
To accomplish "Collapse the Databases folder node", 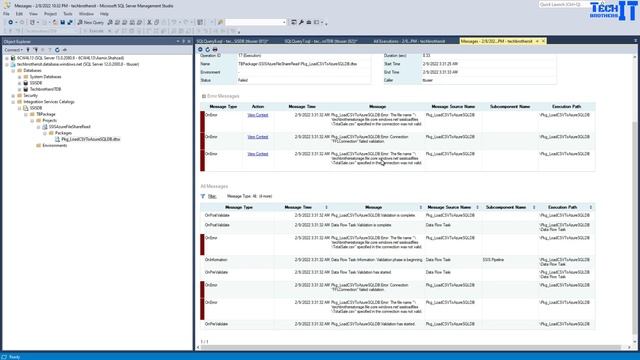I will tap(13, 71).
